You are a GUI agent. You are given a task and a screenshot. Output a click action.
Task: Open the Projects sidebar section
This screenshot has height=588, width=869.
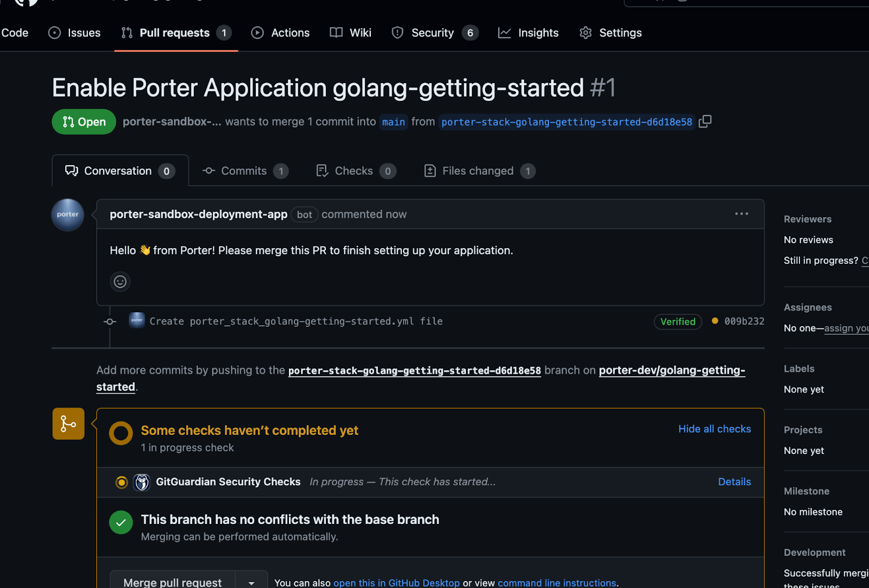(x=803, y=430)
